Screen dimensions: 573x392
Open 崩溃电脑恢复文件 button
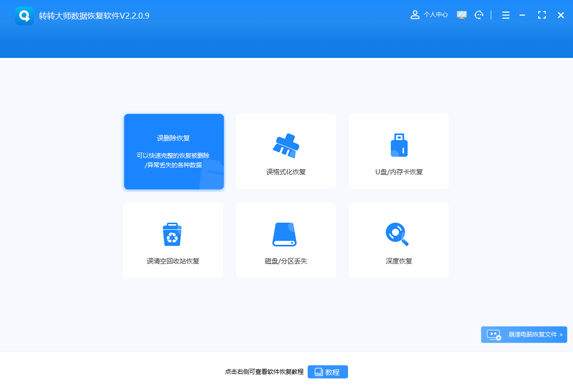click(x=524, y=335)
